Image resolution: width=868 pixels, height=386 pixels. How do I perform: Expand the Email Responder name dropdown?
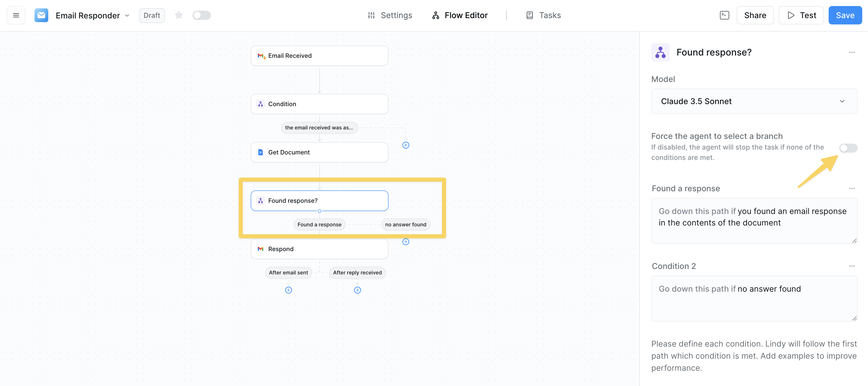coord(127,16)
